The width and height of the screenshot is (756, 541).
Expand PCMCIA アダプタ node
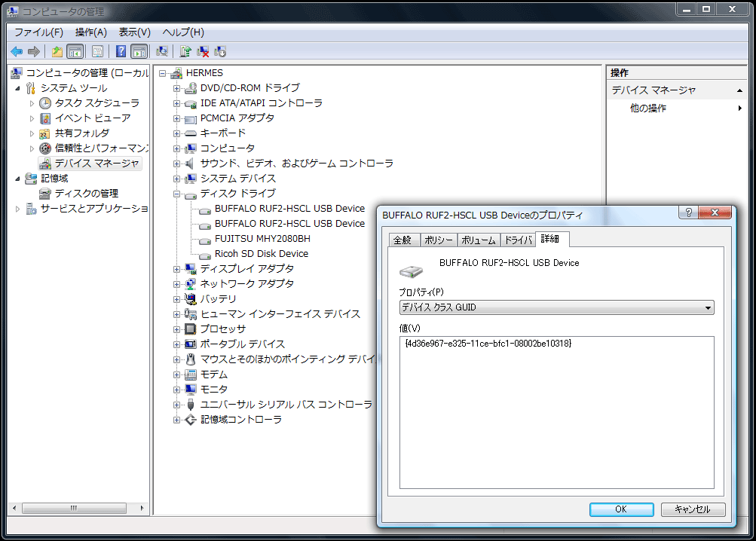coord(176,118)
